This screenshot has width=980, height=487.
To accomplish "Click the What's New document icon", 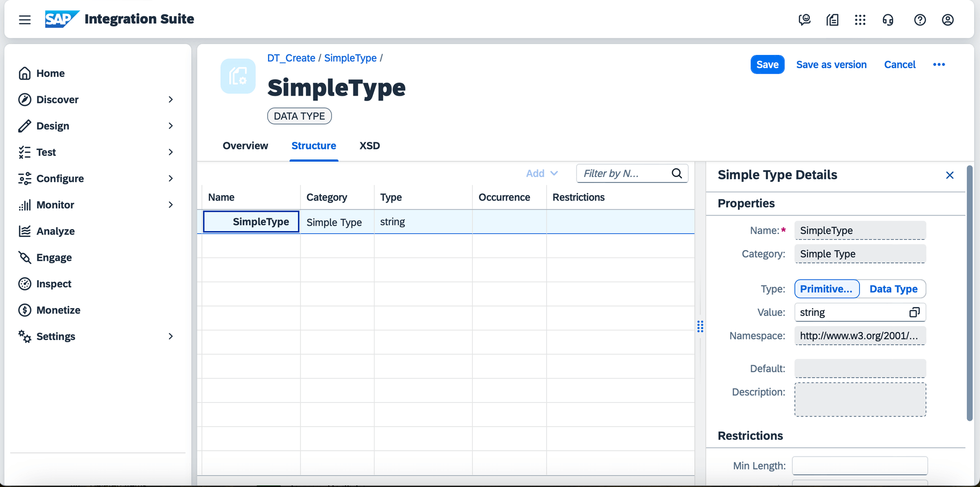I will coord(832,20).
